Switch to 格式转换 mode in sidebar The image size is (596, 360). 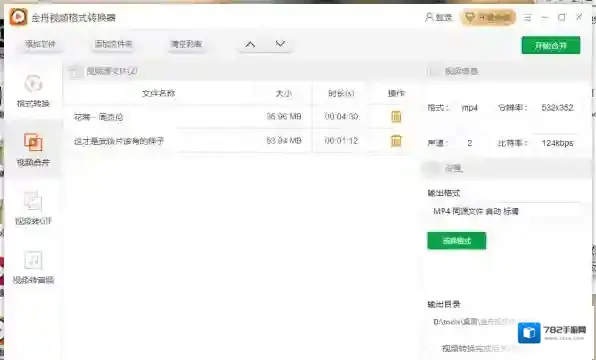pos(33,91)
